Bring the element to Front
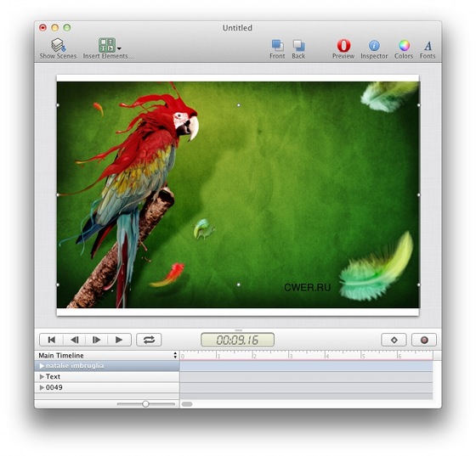The image size is (476, 456). pos(277,48)
